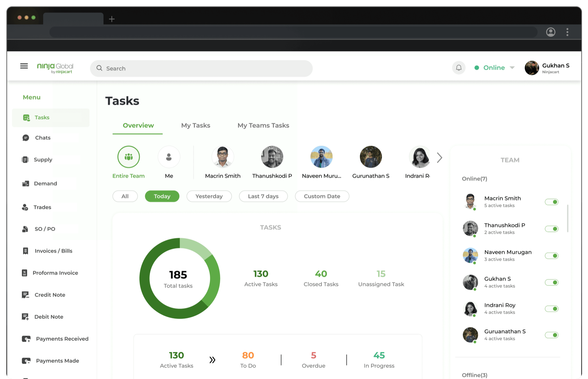Toggle Thanushkodi P's availability switch
This screenshot has width=588, height=379.
552,229
